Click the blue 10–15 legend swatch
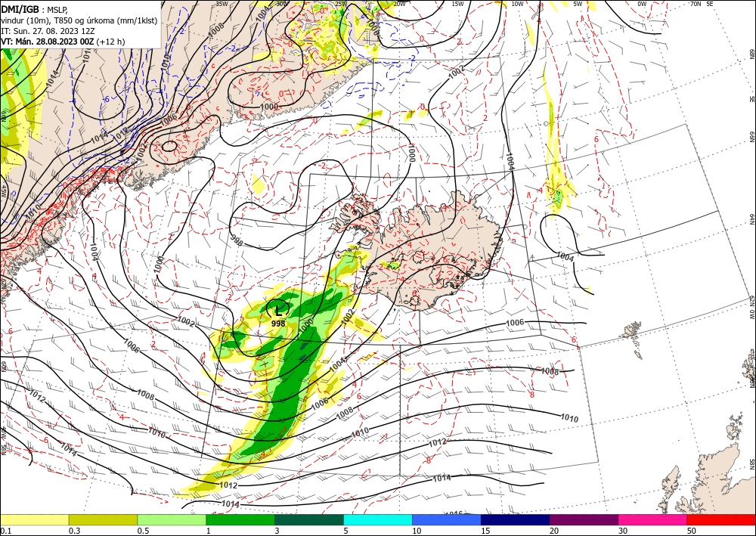The width and height of the screenshot is (756, 536). point(447,520)
